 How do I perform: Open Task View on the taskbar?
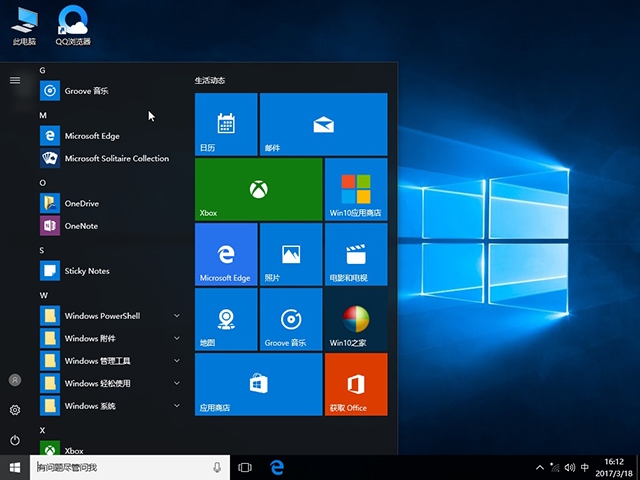tap(245, 467)
